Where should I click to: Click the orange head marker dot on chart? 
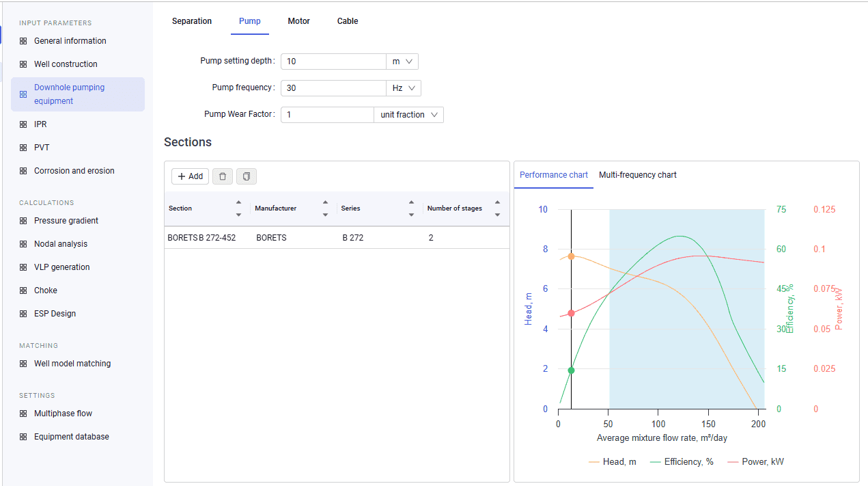[571, 256]
